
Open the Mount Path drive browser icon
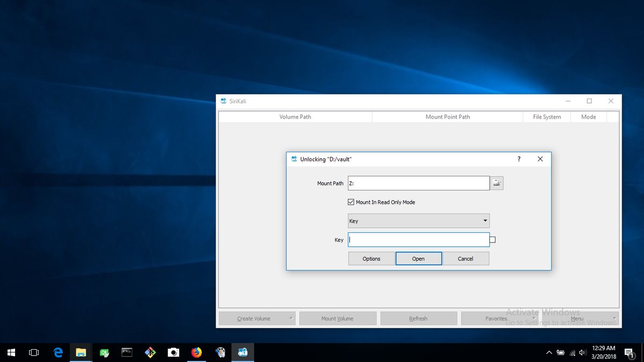496,183
